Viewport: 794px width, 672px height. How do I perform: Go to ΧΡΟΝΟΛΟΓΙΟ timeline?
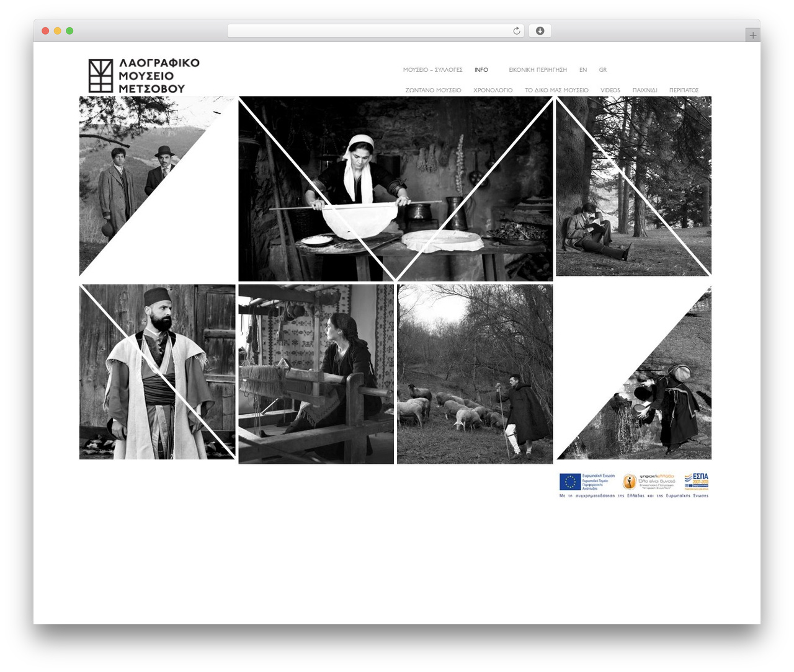[493, 91]
